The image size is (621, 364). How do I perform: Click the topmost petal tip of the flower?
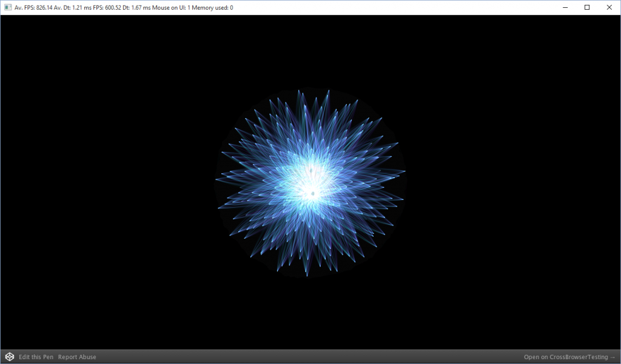[x=300, y=91]
